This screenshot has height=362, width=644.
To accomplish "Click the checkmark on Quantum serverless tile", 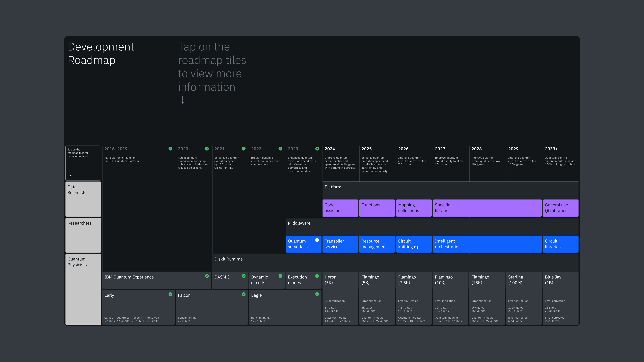I will click(x=317, y=240).
